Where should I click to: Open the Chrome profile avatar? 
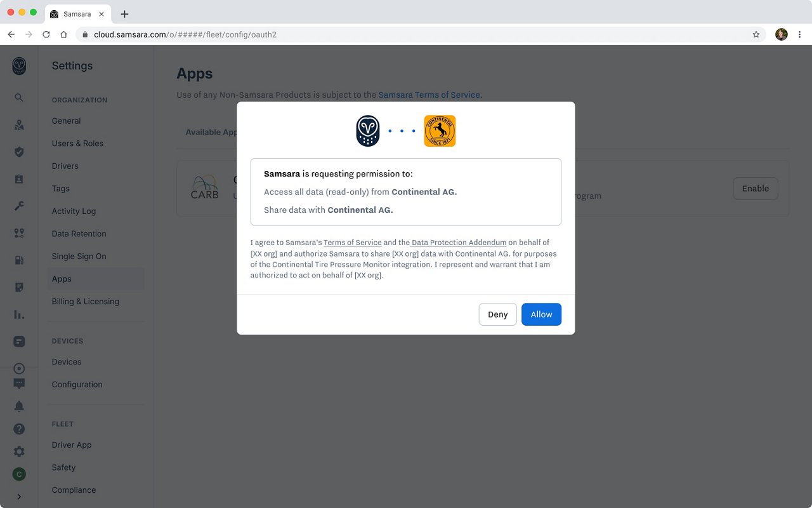coord(782,34)
